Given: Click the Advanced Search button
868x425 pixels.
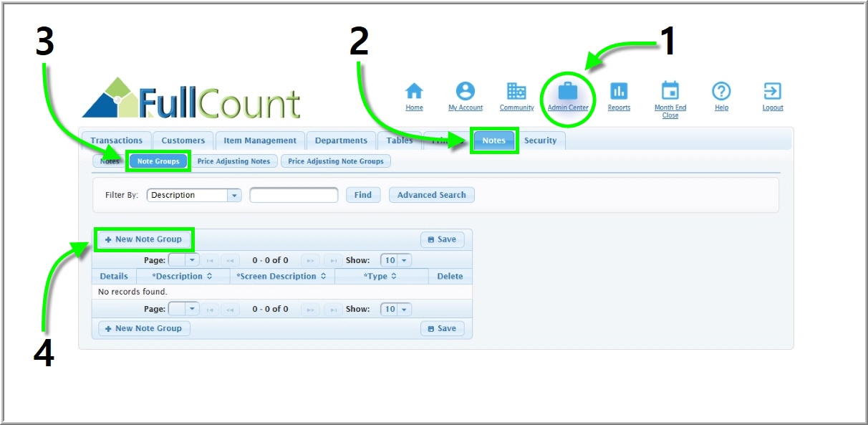Looking at the screenshot, I should (x=431, y=195).
